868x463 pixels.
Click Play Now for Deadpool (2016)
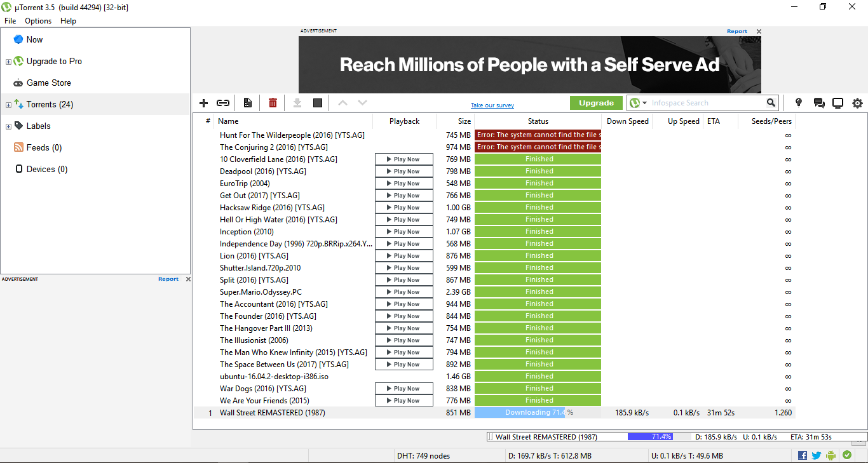coord(404,171)
